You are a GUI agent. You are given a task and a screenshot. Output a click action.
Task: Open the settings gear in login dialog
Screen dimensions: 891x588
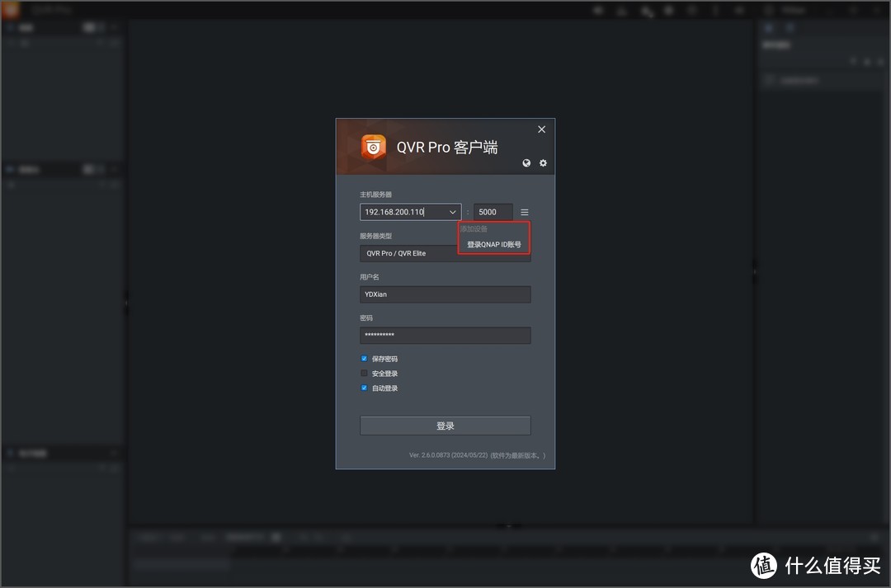tap(543, 163)
